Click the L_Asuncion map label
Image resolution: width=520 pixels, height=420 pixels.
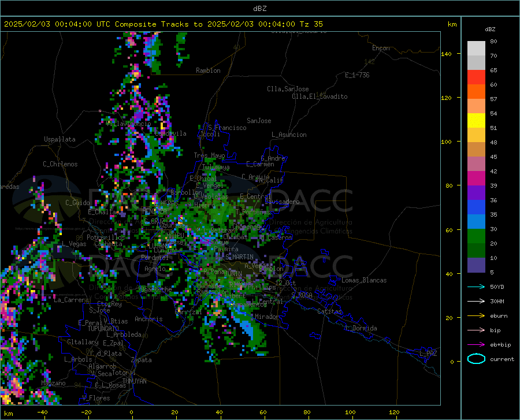[x=289, y=135]
